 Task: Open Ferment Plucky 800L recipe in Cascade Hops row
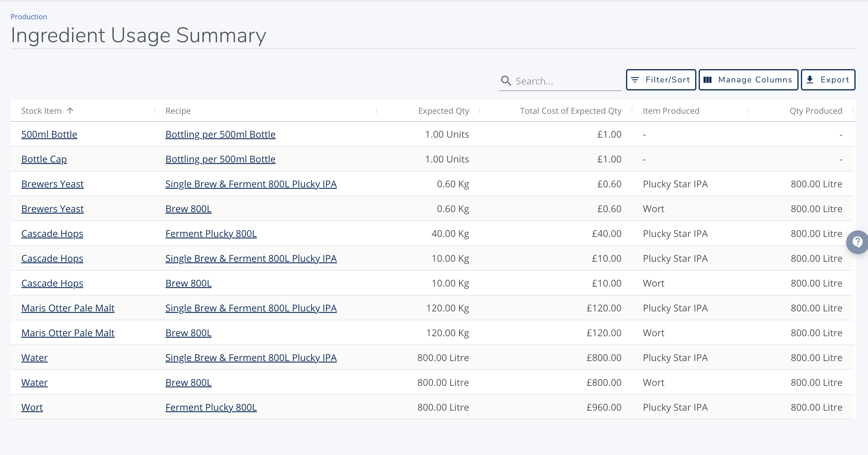click(211, 234)
